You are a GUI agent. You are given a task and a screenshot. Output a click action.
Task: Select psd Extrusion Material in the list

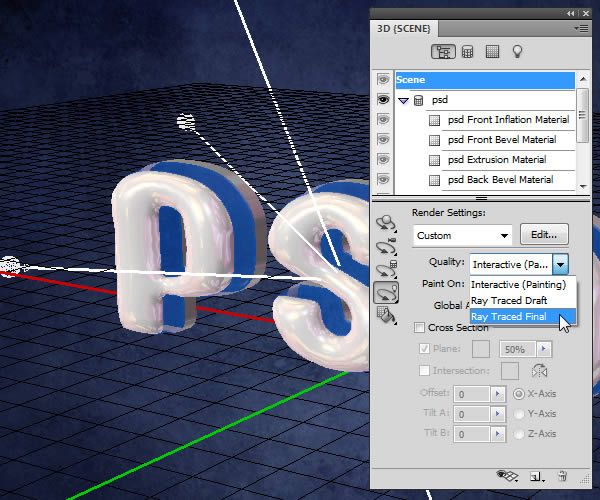[497, 160]
